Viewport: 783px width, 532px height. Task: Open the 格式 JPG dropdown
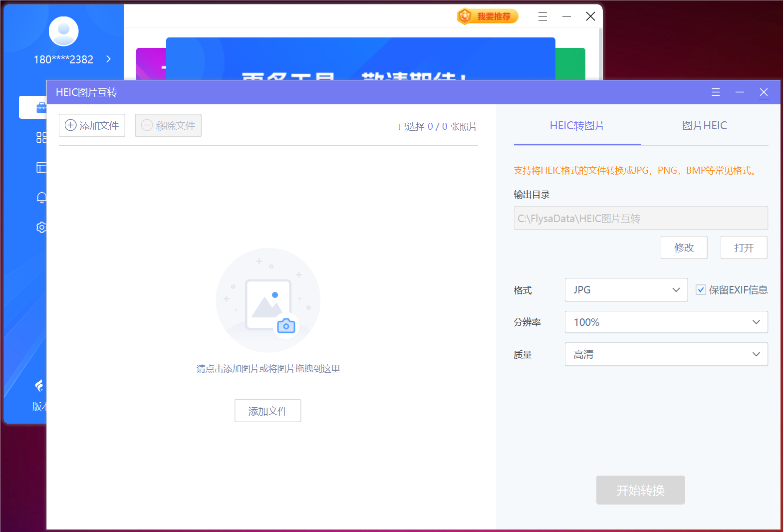pyautogui.click(x=626, y=290)
